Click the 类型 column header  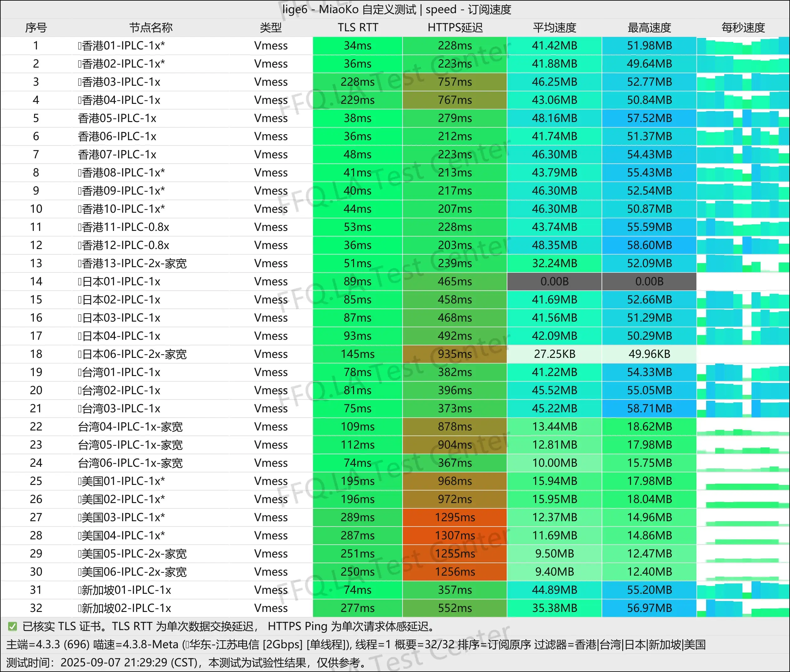[271, 28]
